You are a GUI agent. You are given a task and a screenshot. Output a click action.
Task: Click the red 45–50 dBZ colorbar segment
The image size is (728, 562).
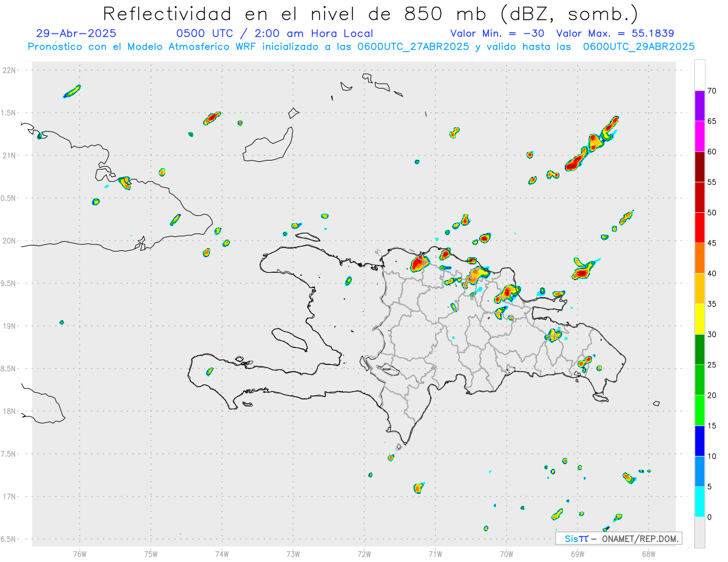pos(699,227)
